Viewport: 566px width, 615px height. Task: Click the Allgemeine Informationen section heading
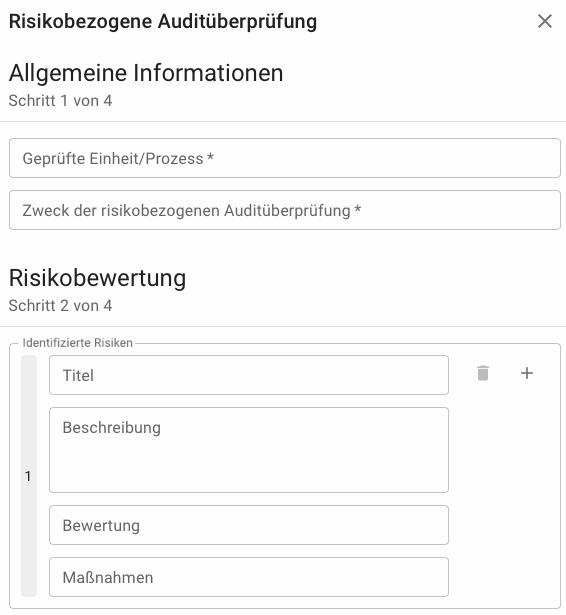tap(146, 73)
